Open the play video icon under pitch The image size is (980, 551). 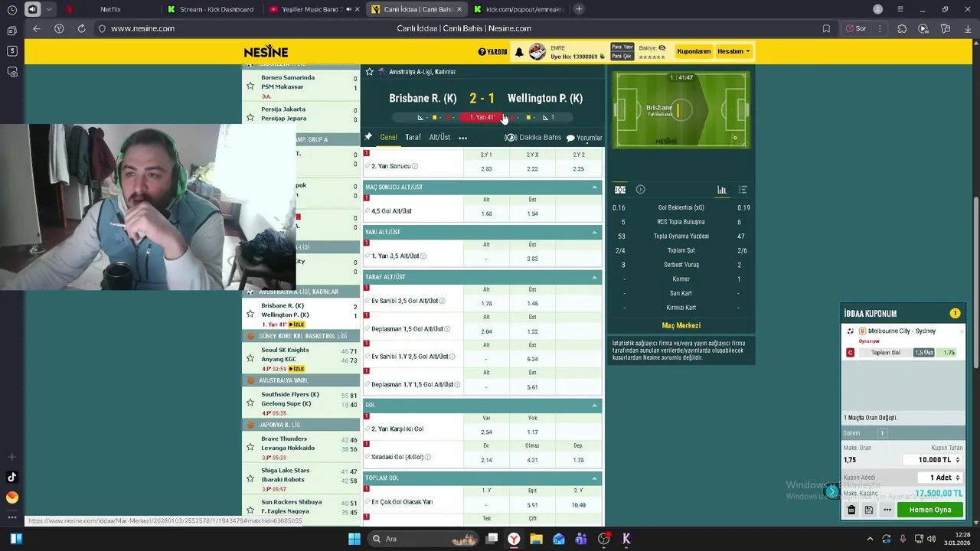(x=640, y=190)
